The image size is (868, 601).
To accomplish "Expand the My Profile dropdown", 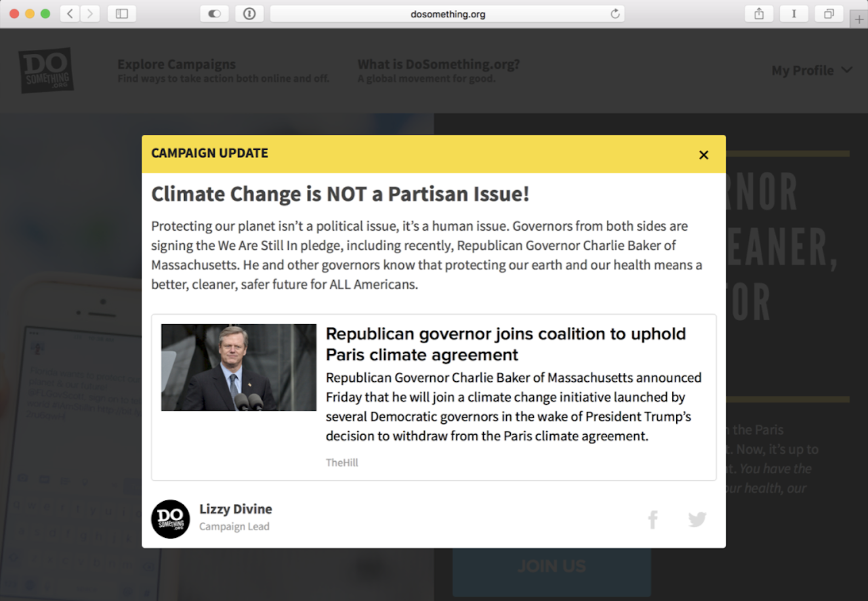I will 812,70.
